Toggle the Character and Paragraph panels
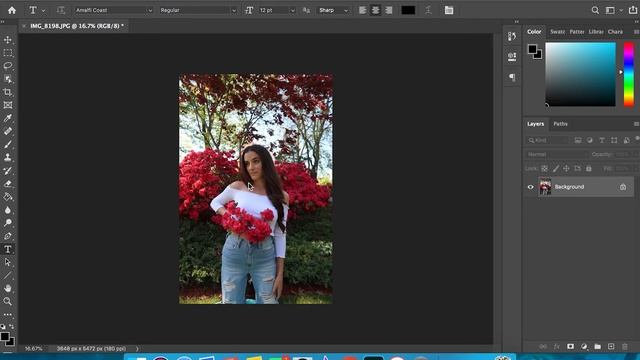The height and width of the screenshot is (360, 640). point(449,10)
